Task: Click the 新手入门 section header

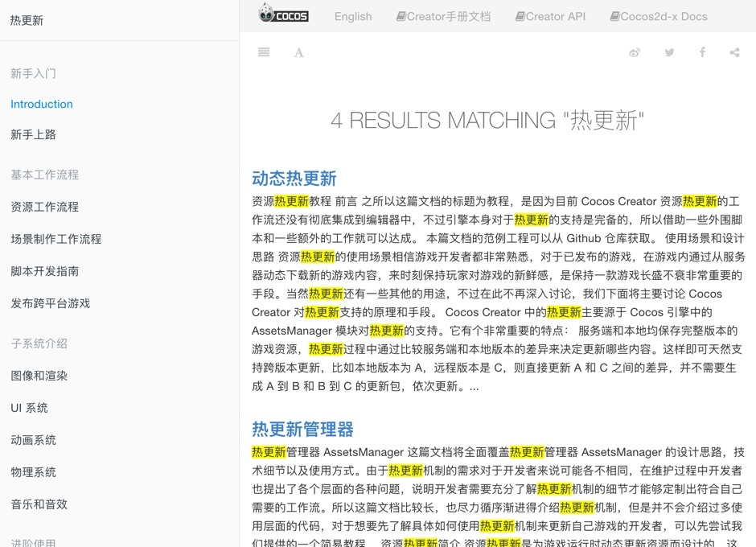Action: click(x=33, y=74)
